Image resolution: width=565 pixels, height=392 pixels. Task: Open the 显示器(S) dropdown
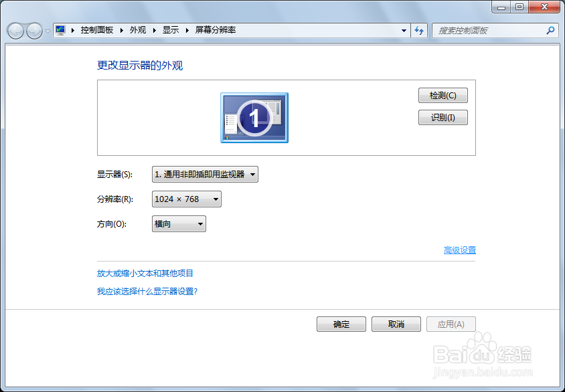(205, 174)
